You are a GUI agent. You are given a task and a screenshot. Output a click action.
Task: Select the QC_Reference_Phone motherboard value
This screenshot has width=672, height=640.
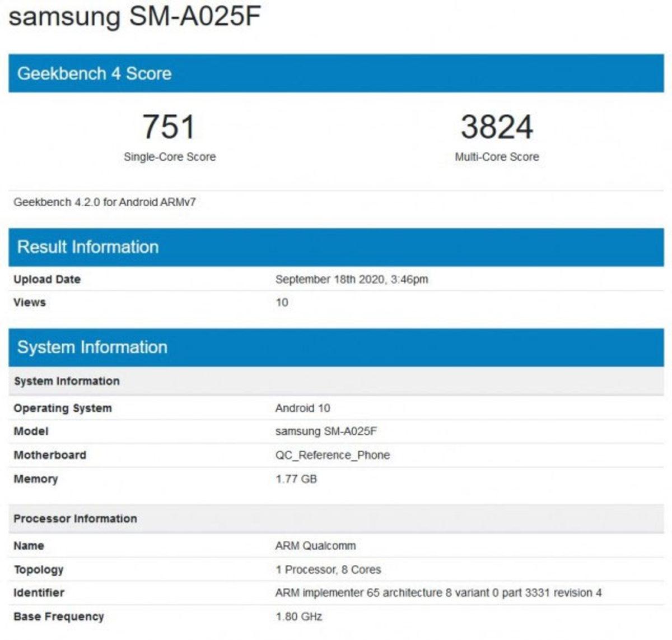(x=333, y=455)
